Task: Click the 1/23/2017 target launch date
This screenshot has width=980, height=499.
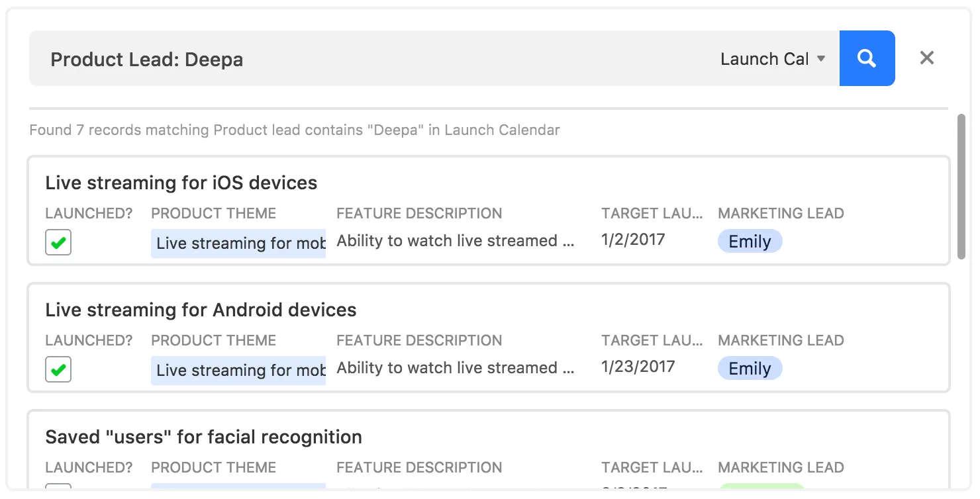Action: (x=638, y=367)
